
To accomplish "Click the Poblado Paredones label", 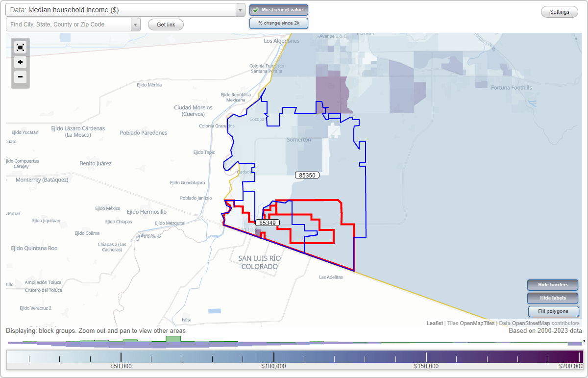I will click(x=144, y=133).
